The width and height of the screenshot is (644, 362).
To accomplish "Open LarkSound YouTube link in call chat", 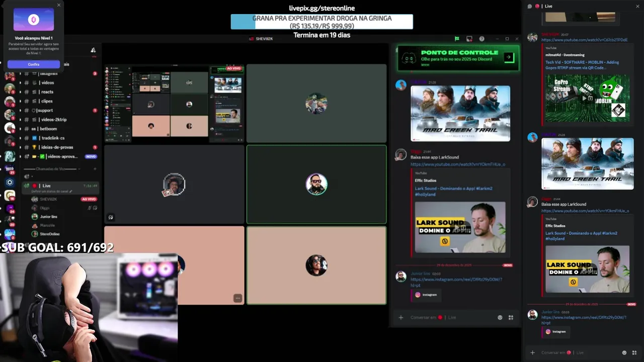I will coord(458,164).
